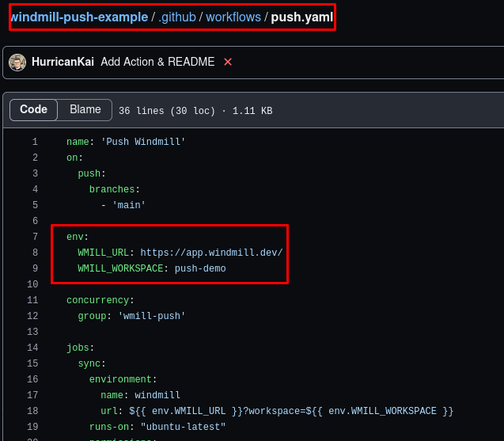
Task: Select line number 8
Action: 35,253
